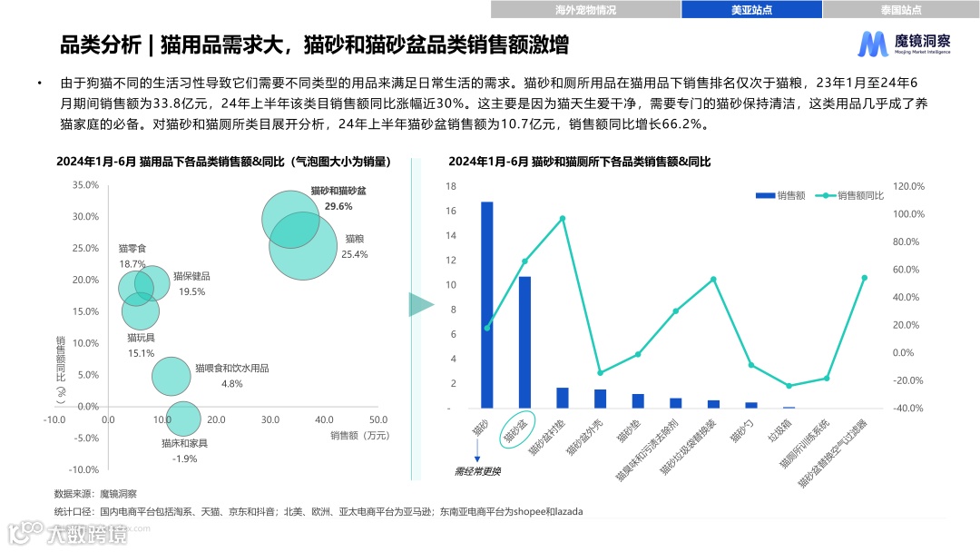Click the circled 猫砂盆 axis label
Viewport: 980px width, 552px height.
[517, 429]
